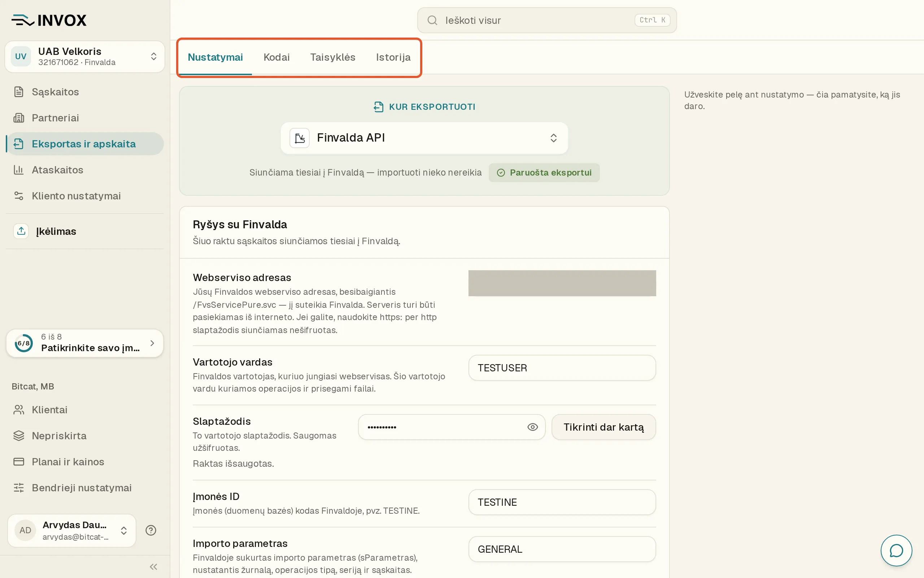Open Bendrieji nustatymai sliders icon
The height and width of the screenshot is (578, 924).
(19, 488)
